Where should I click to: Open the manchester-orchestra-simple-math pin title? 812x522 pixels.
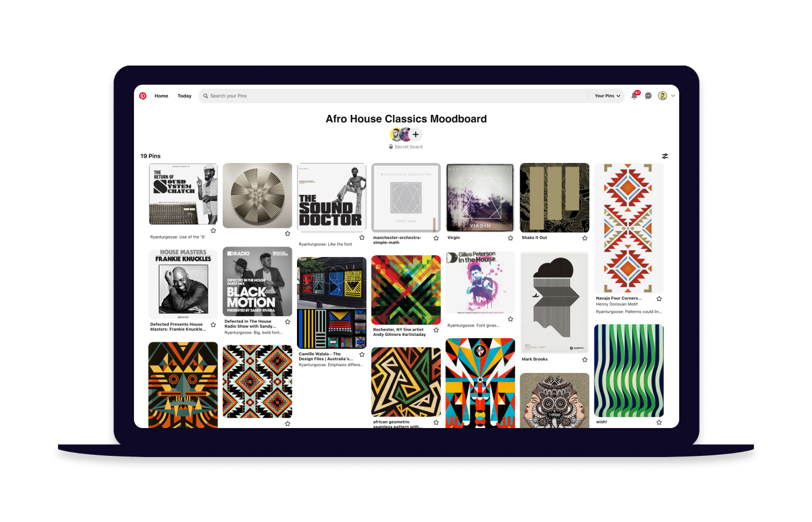tap(397, 240)
